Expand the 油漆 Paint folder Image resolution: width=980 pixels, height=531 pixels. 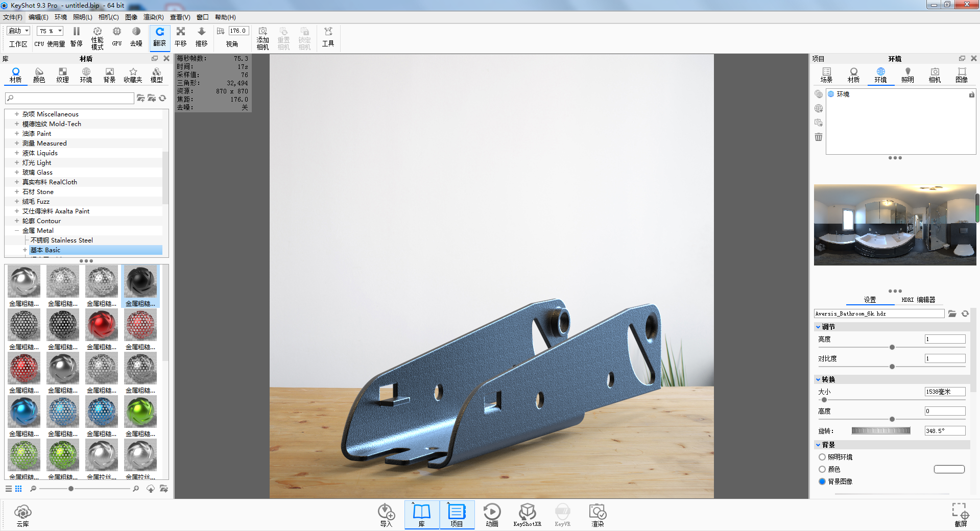(17, 133)
